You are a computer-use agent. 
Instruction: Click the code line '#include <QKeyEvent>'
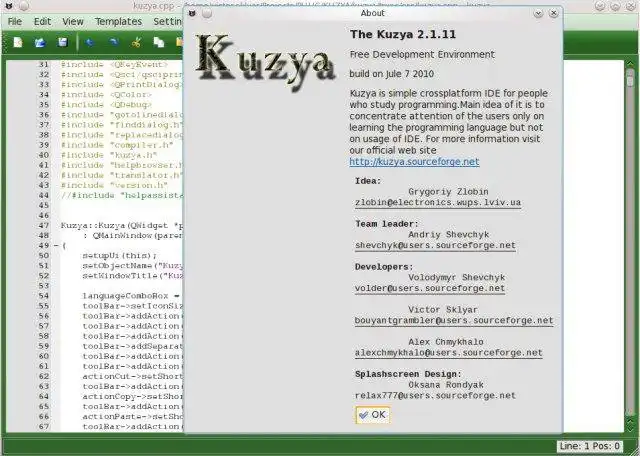point(114,65)
